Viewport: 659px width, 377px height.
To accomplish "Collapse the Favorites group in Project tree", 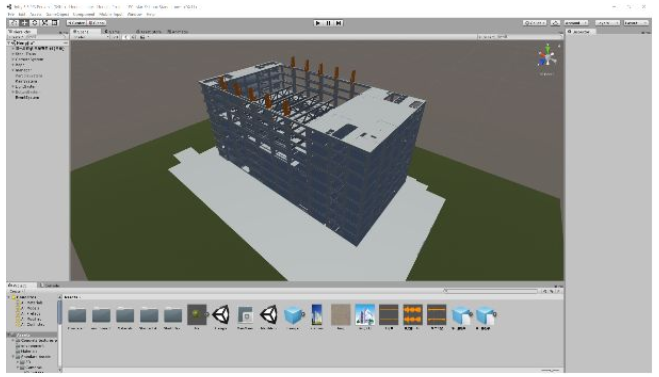I will tap(9, 297).
